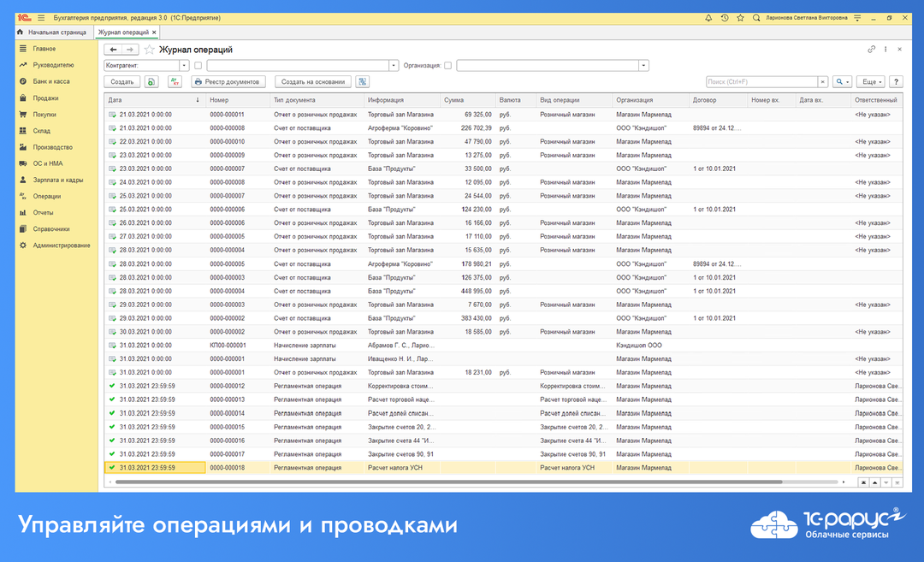Click the get-link chain icon near top right
924x562 pixels.
point(871,50)
